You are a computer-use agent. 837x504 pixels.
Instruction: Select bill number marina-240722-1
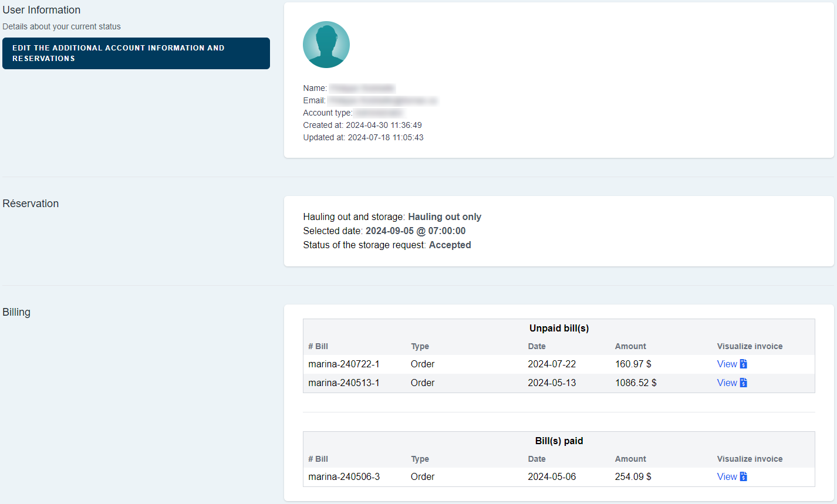(x=343, y=364)
